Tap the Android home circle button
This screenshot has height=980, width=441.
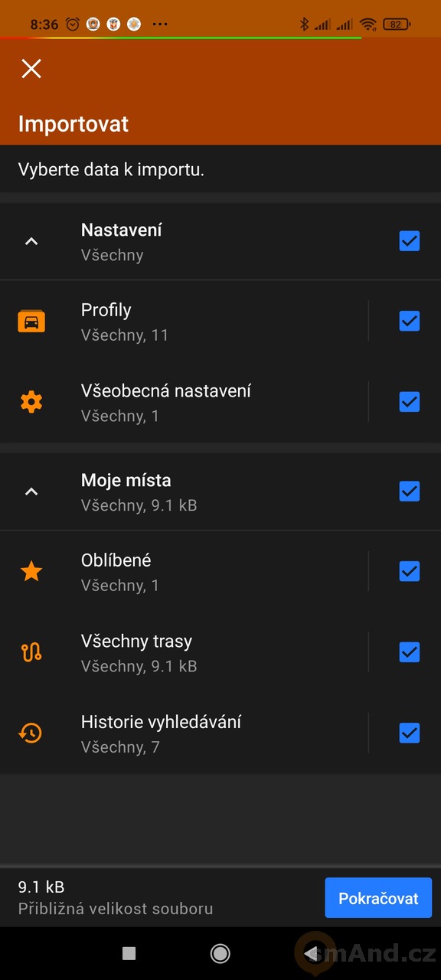220,953
